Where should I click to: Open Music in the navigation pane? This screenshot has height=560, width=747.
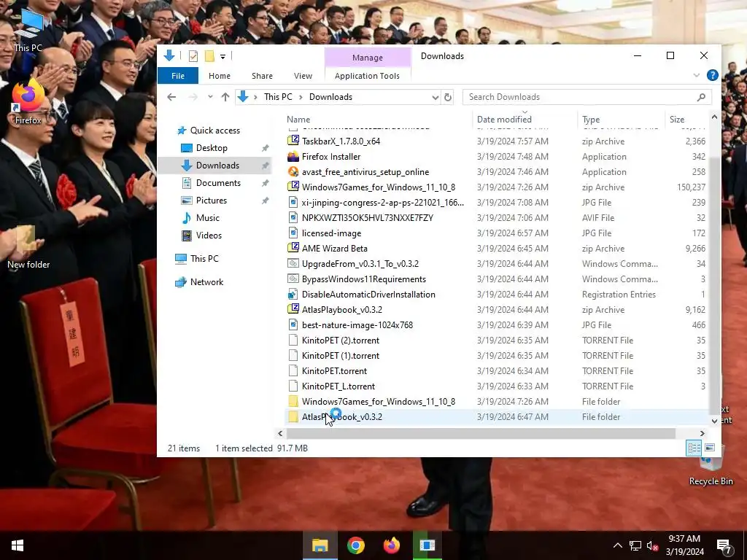[x=208, y=217]
